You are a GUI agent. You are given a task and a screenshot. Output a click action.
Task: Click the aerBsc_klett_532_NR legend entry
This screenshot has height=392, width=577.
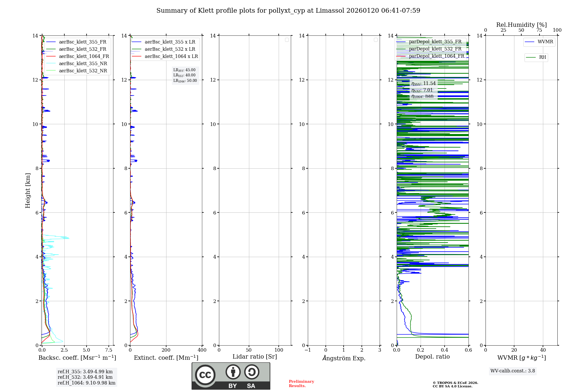click(x=83, y=71)
